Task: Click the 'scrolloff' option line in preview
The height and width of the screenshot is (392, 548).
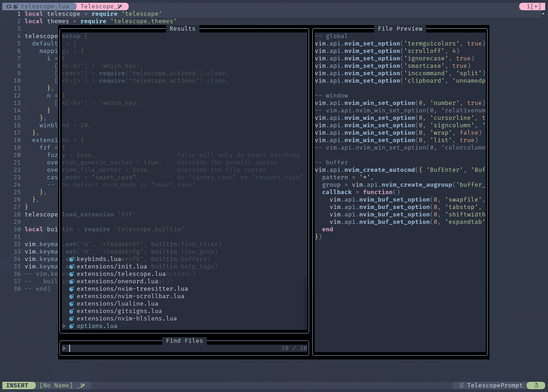Action: [x=387, y=51]
